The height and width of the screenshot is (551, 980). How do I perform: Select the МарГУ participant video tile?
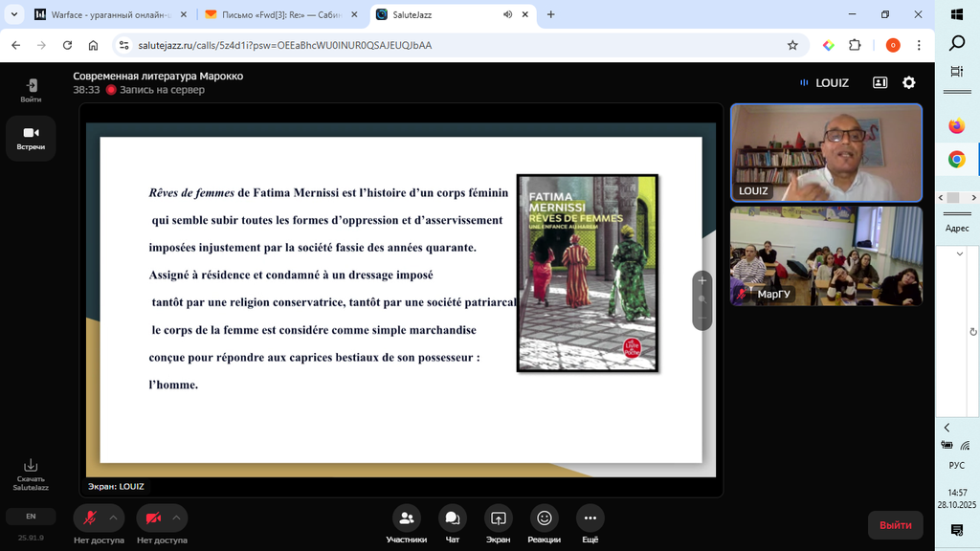point(826,255)
